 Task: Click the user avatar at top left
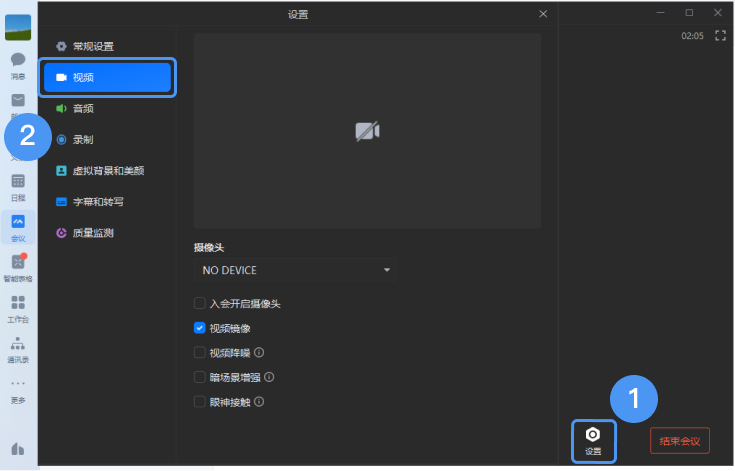click(x=18, y=26)
